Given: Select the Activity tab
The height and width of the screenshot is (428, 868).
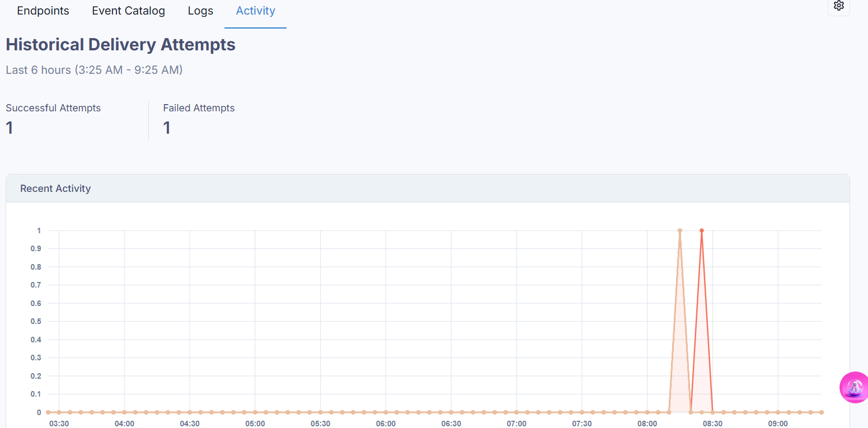Looking at the screenshot, I should (256, 11).
